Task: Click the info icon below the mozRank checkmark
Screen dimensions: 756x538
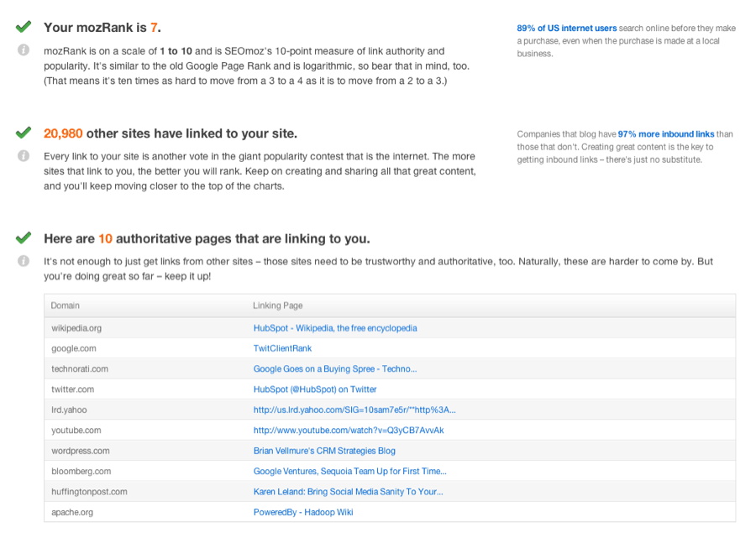Action: pos(23,50)
